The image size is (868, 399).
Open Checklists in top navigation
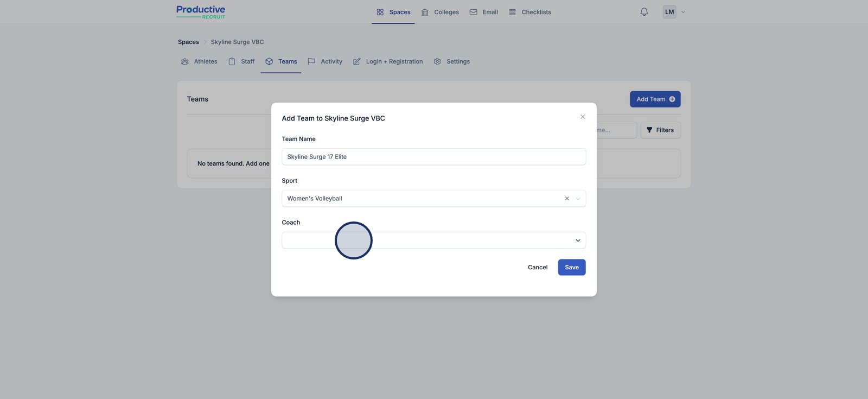click(x=530, y=12)
